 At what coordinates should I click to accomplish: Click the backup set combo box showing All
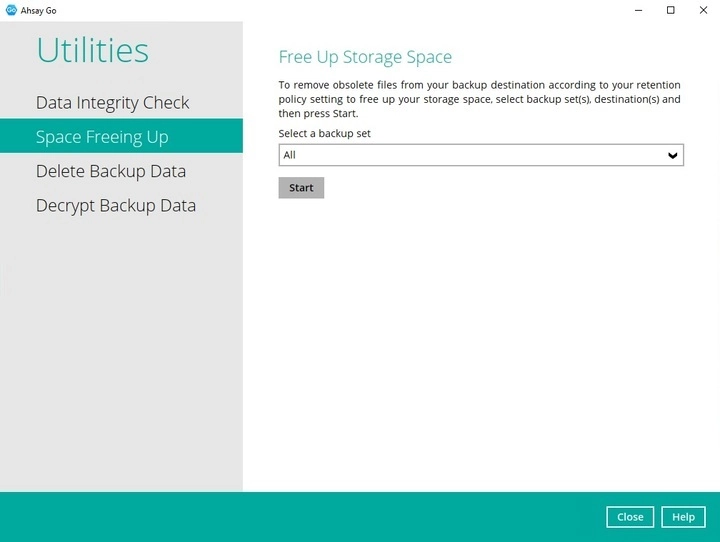pyautogui.click(x=481, y=155)
